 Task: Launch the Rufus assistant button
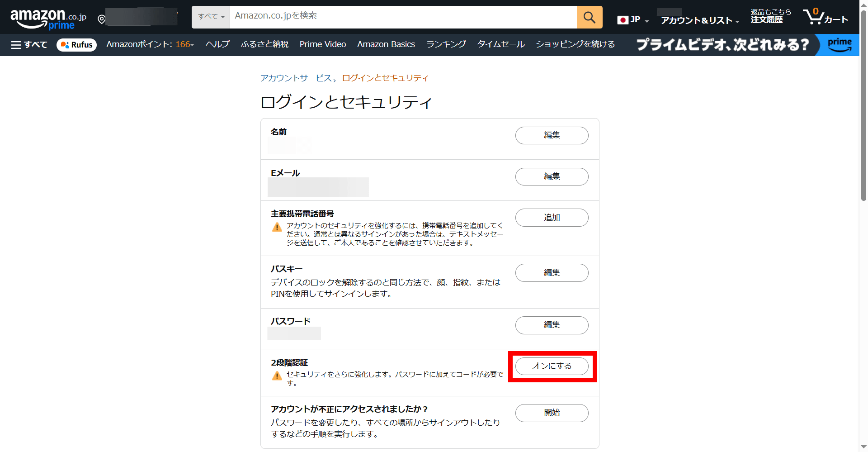(76, 45)
